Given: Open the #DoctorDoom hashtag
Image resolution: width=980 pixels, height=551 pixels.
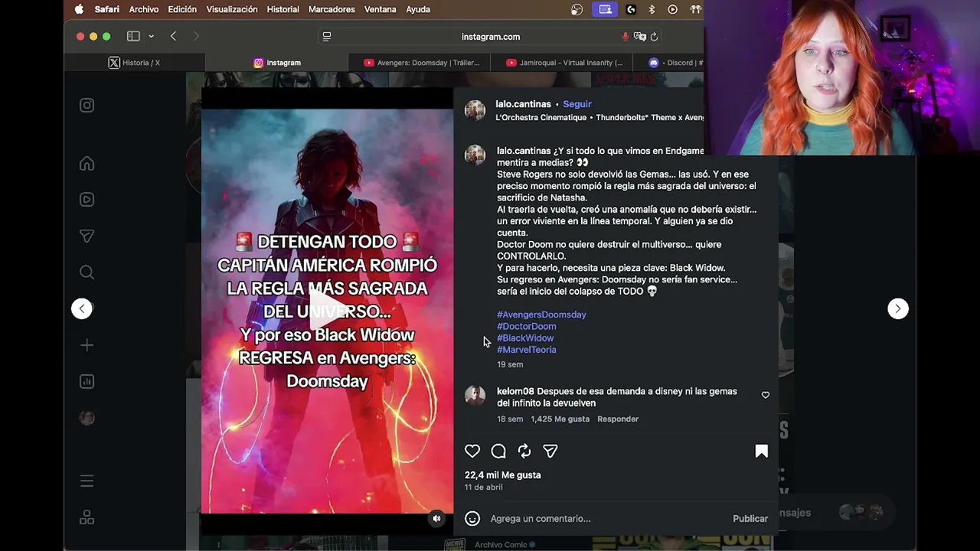Looking at the screenshot, I should [527, 326].
